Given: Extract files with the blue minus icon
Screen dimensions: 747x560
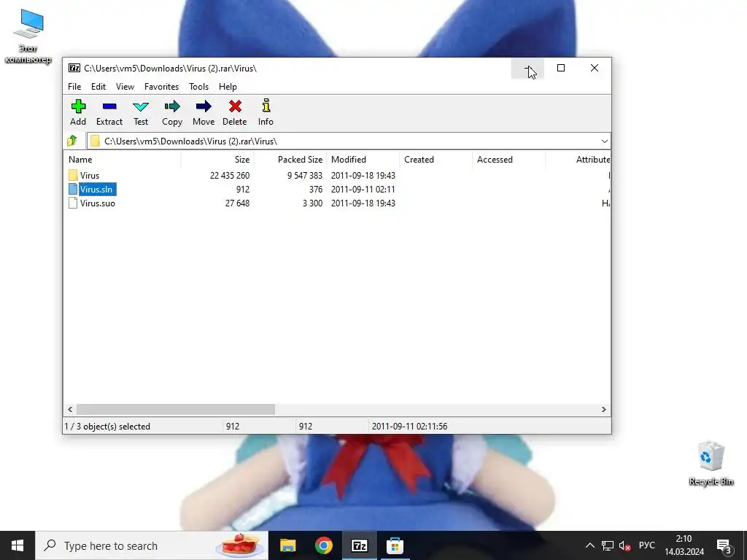Looking at the screenshot, I should click(109, 106).
